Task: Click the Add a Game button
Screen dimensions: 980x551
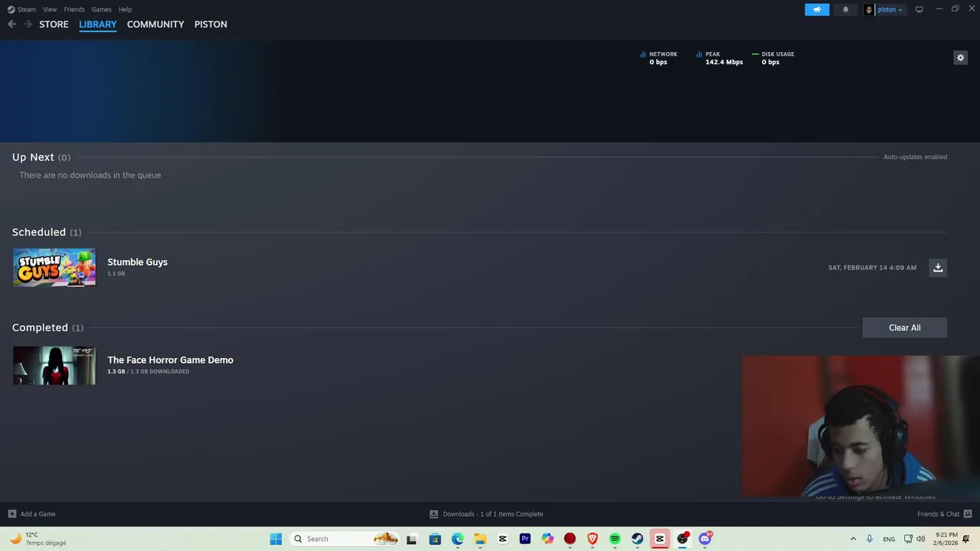Action: [31, 514]
